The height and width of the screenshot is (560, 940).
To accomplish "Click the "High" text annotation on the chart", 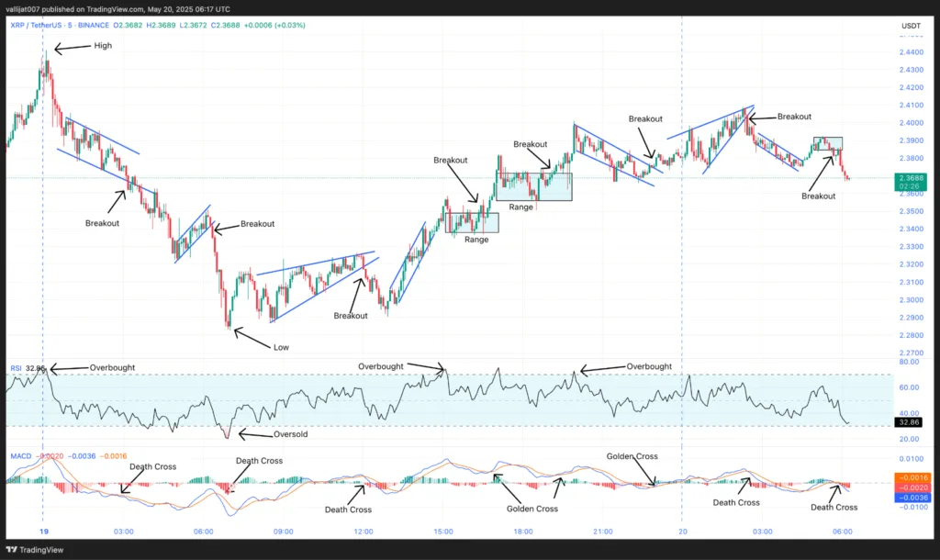I will pyautogui.click(x=103, y=46).
